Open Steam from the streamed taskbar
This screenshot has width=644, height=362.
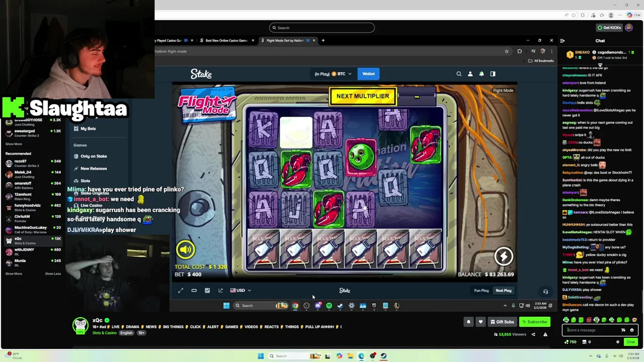(x=340, y=306)
